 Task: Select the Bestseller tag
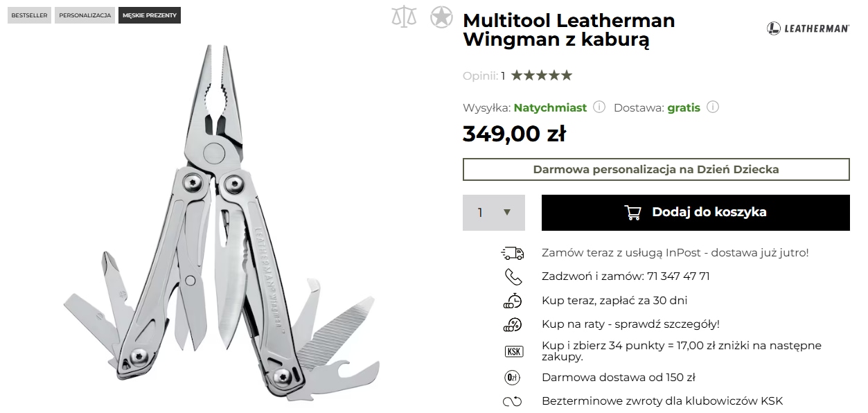pos(29,15)
